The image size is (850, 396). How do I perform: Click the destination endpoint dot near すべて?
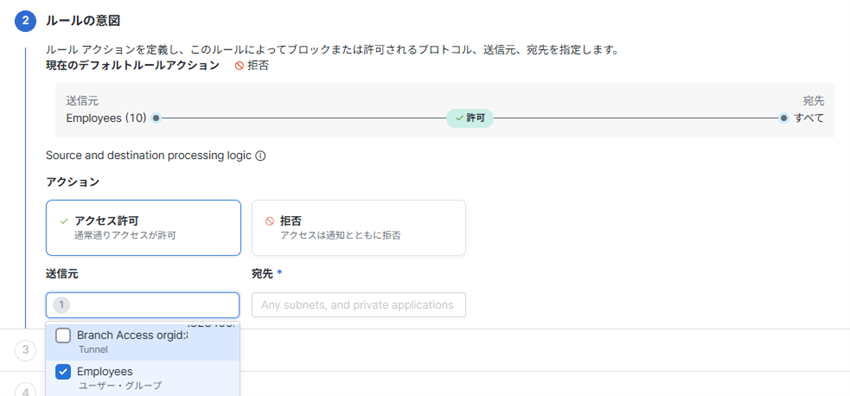click(783, 118)
